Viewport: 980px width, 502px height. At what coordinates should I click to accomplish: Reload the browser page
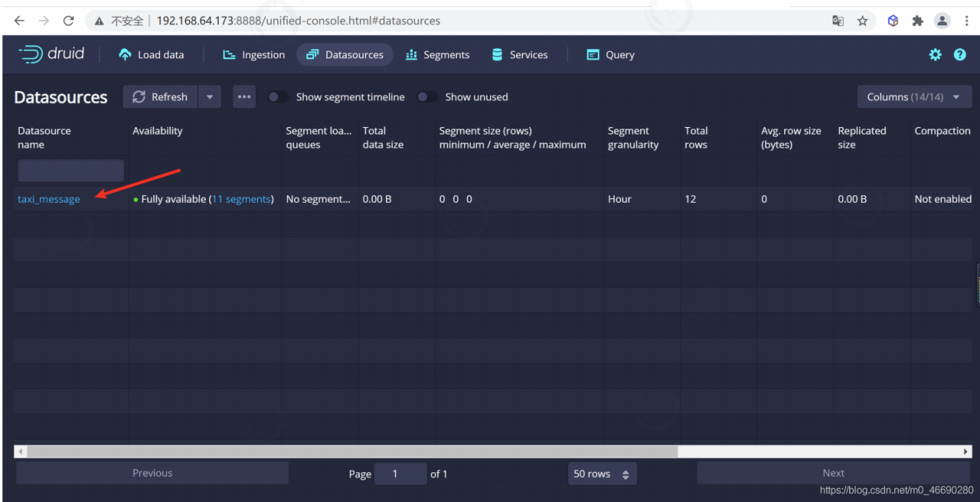pyautogui.click(x=69, y=21)
